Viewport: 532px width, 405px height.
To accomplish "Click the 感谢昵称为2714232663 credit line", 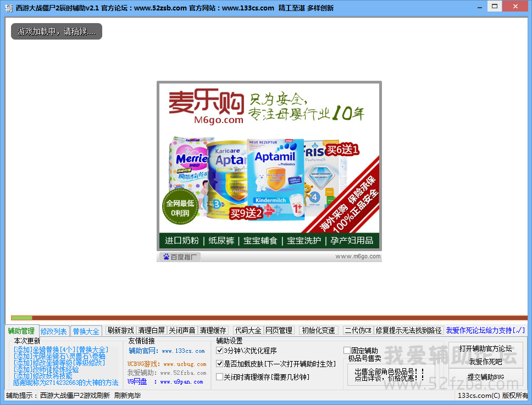I will (65, 382).
